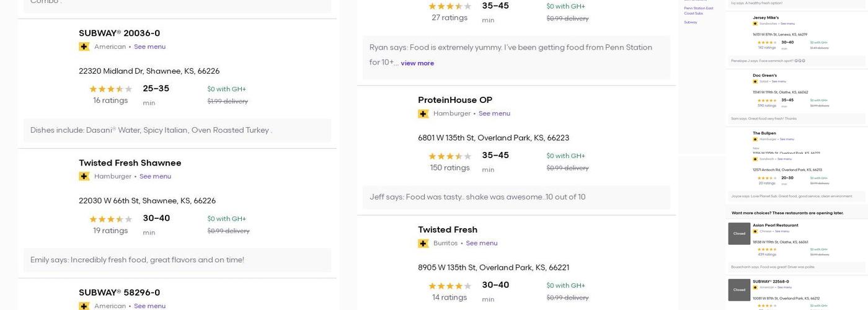Click the GH+ badge under ProteinHouse OP

tap(423, 114)
